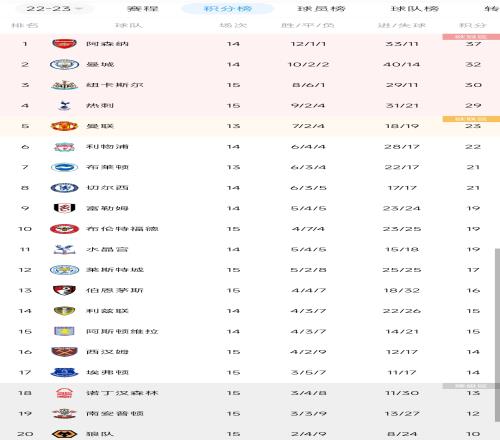Click the 布莱顿 team name
500x440 pixels.
coord(107,167)
